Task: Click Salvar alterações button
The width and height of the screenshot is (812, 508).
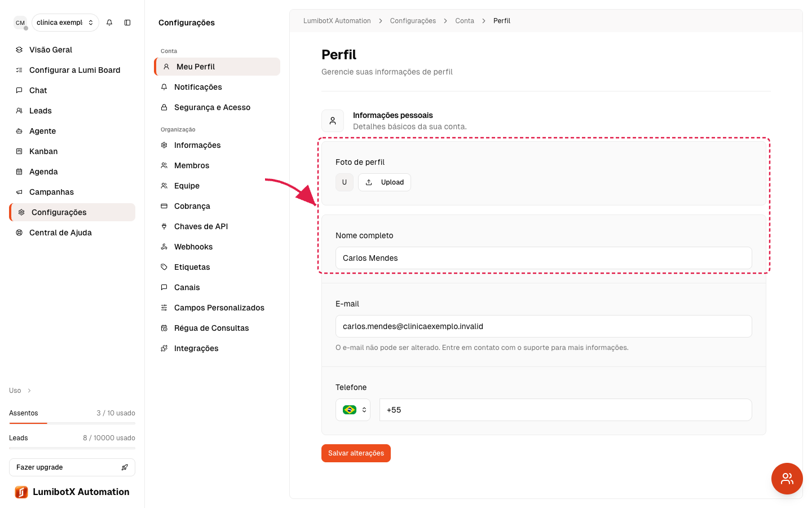Action: coord(356,453)
